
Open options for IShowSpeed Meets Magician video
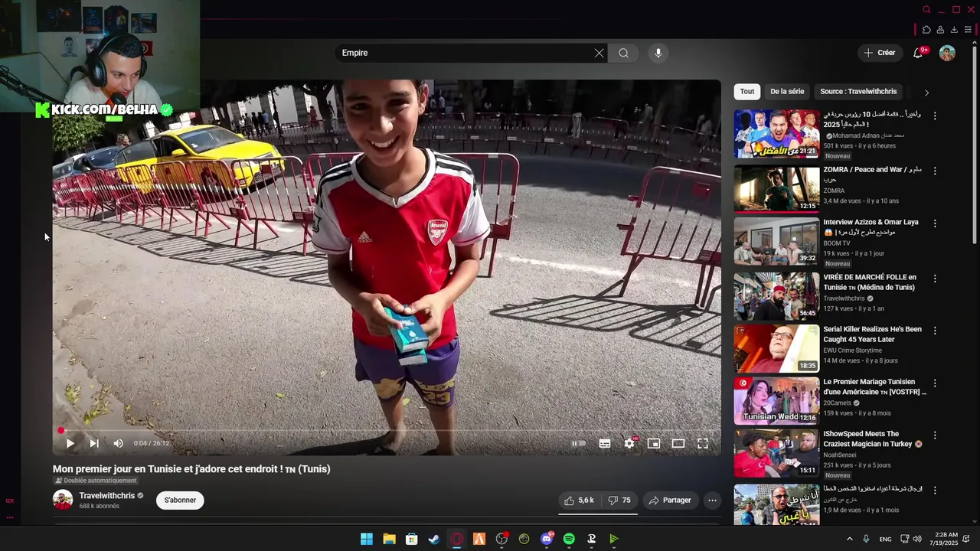[935, 435]
